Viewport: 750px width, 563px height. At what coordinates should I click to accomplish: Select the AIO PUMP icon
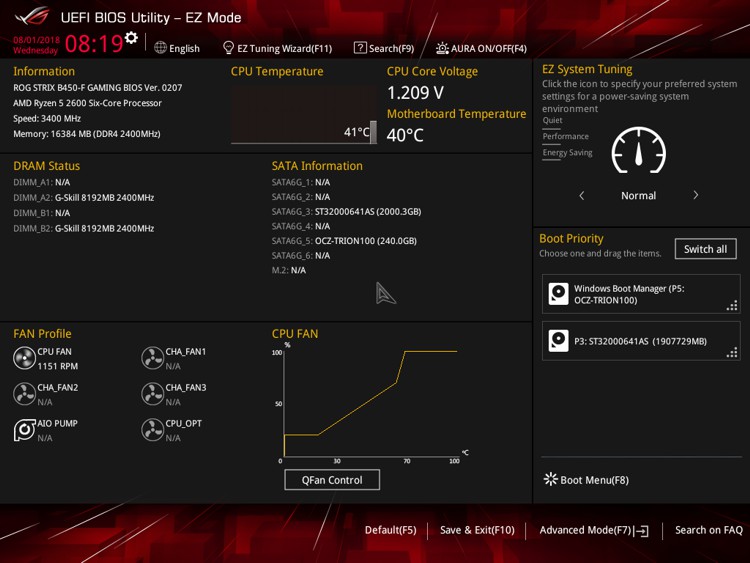click(x=24, y=430)
